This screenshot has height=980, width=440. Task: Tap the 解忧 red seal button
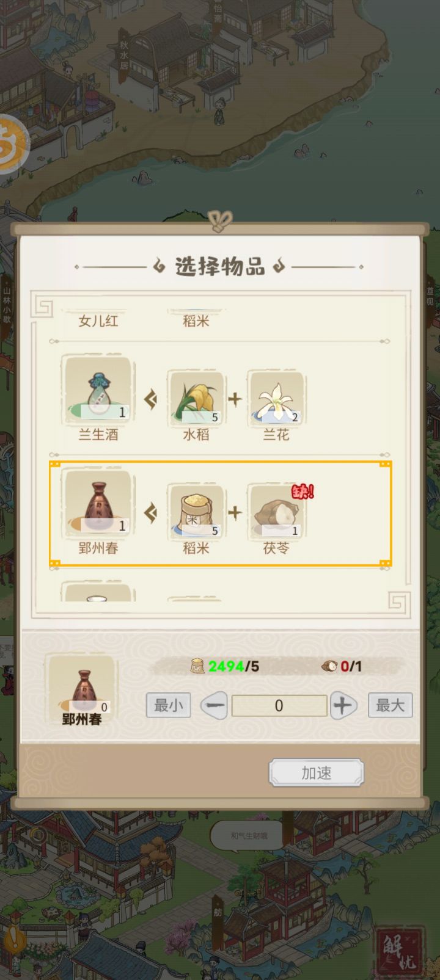point(400,950)
